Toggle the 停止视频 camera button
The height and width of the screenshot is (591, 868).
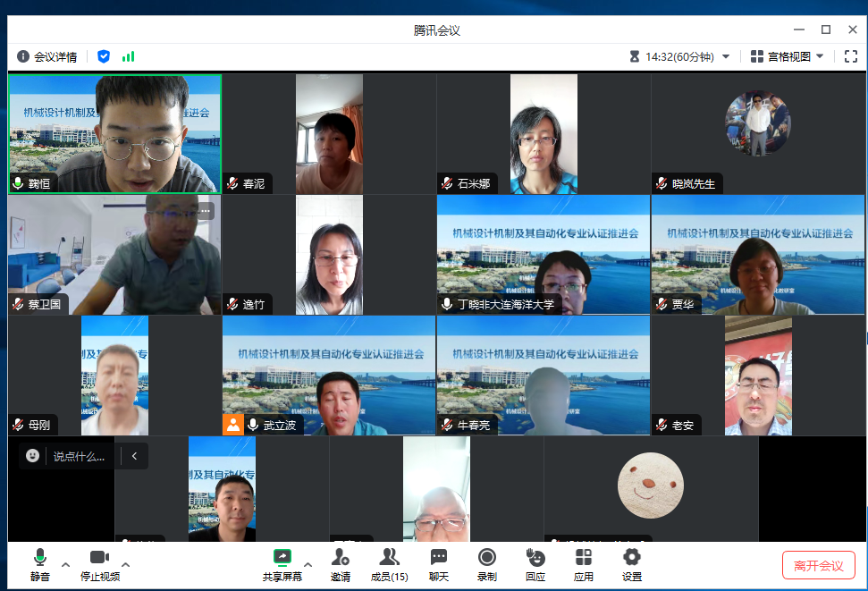click(x=99, y=564)
